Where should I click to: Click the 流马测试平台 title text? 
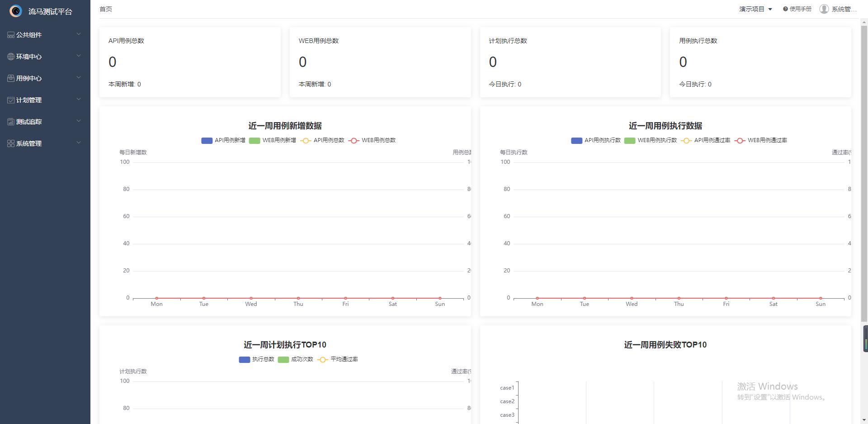50,11
